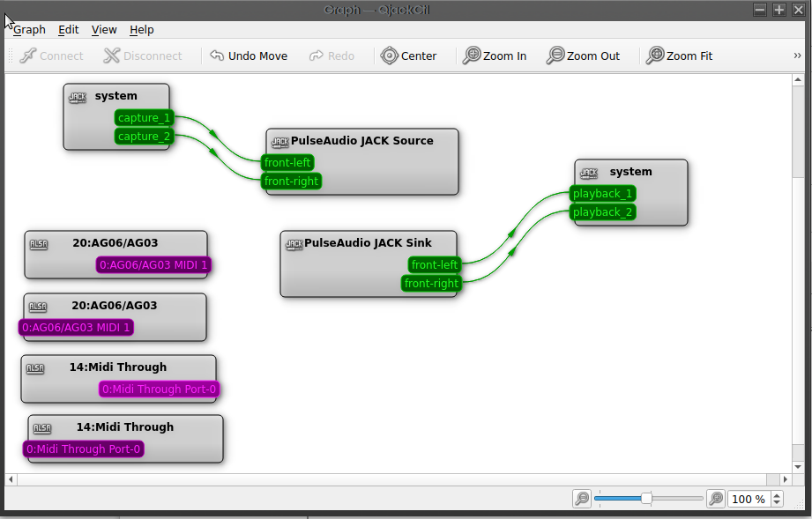Click the Redo toolbar button
The image size is (812, 519).
[332, 56]
